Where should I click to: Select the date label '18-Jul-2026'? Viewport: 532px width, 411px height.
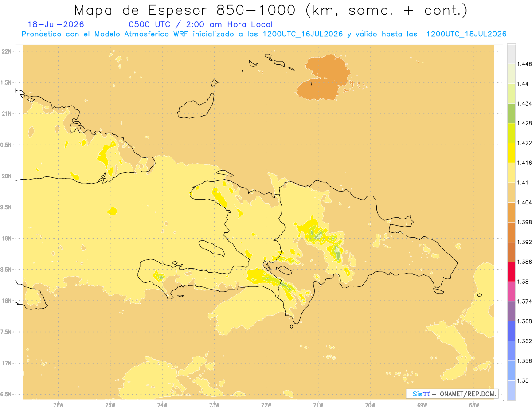tap(56, 24)
